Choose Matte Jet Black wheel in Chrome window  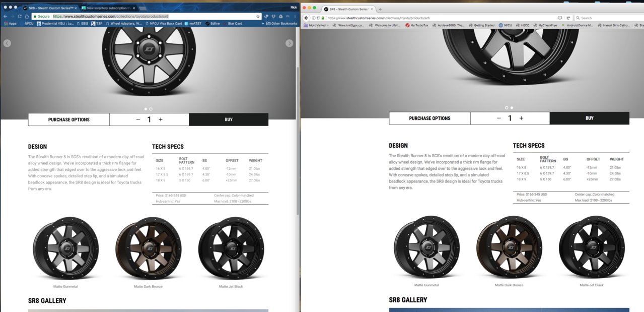point(231,248)
